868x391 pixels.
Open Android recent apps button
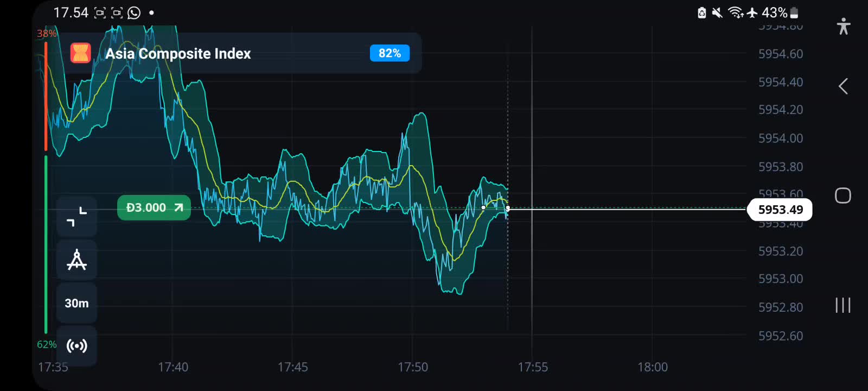point(843,305)
